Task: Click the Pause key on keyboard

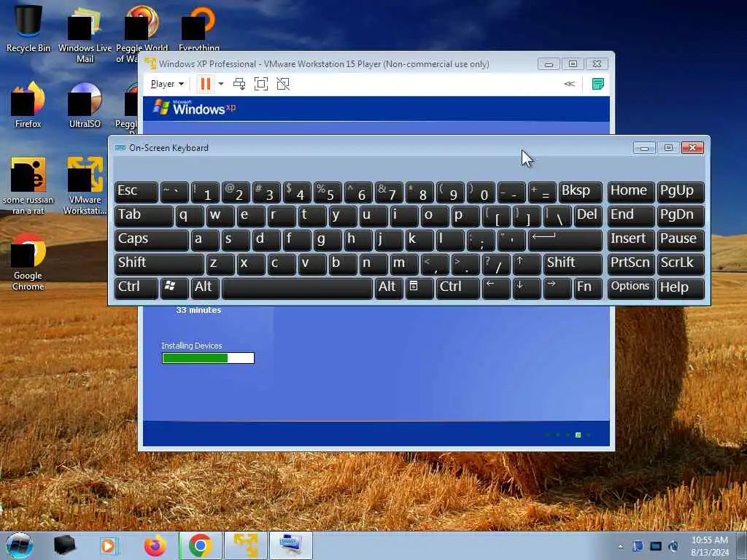Action: (681, 240)
